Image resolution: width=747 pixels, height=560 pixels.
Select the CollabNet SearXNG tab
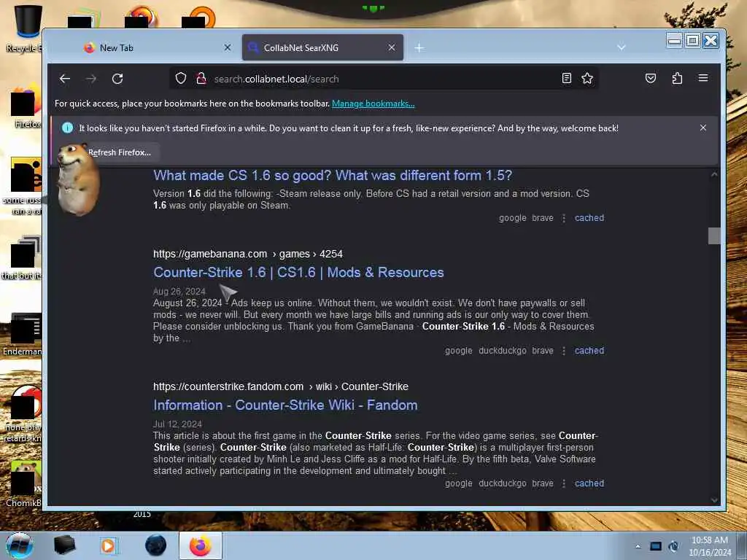(322, 47)
